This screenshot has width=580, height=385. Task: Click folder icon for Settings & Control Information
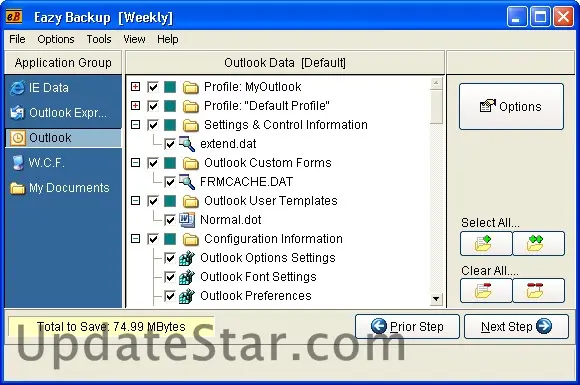pyautogui.click(x=190, y=125)
